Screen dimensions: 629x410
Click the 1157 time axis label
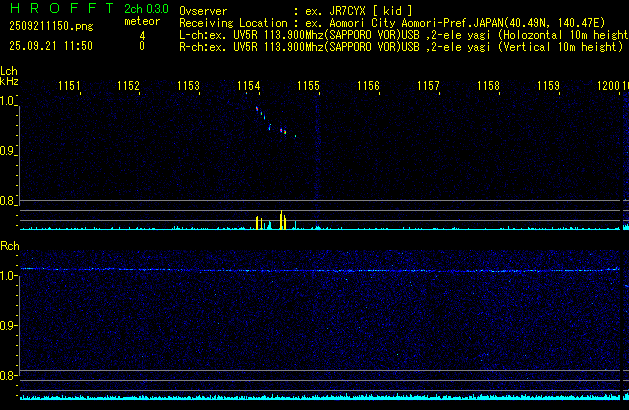click(x=428, y=86)
